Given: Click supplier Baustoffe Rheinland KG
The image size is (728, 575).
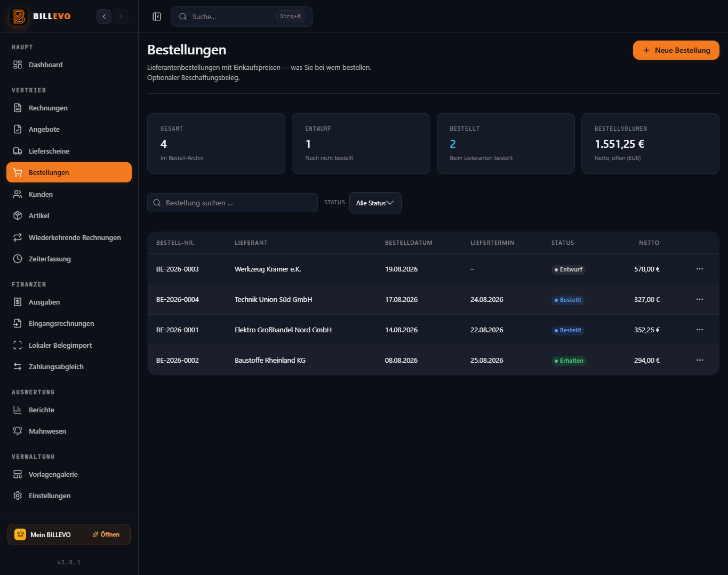Looking at the screenshot, I should coord(270,360).
